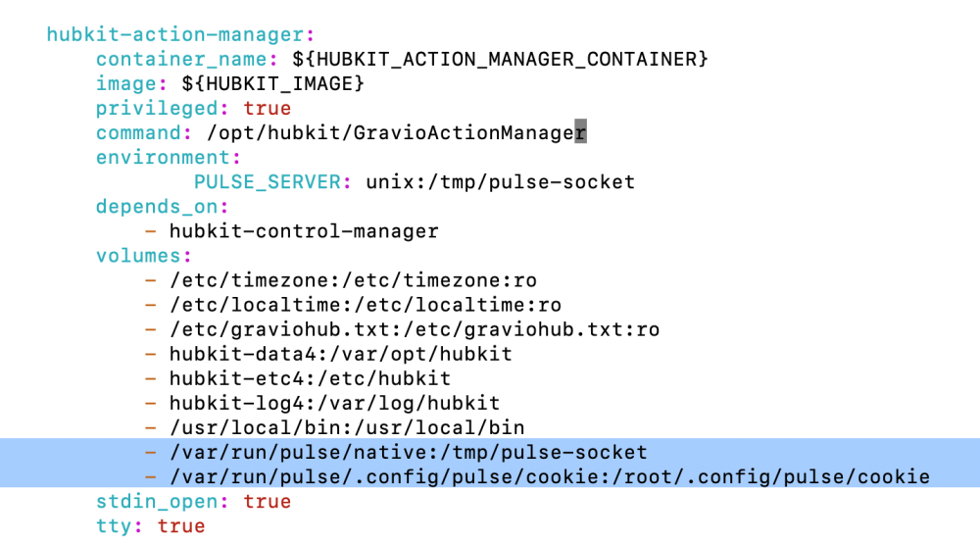The image size is (980, 542).
Task: Click the depends_on key
Action: coord(162,207)
